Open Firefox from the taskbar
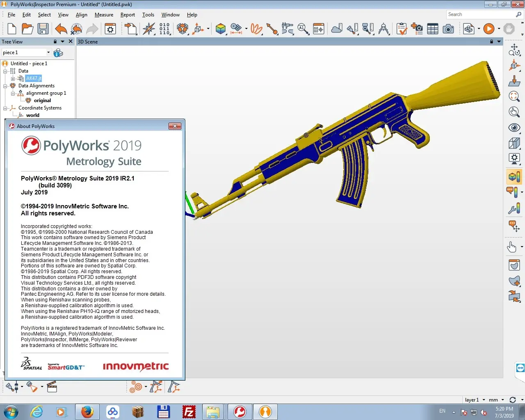The image size is (525, 420). click(87, 411)
